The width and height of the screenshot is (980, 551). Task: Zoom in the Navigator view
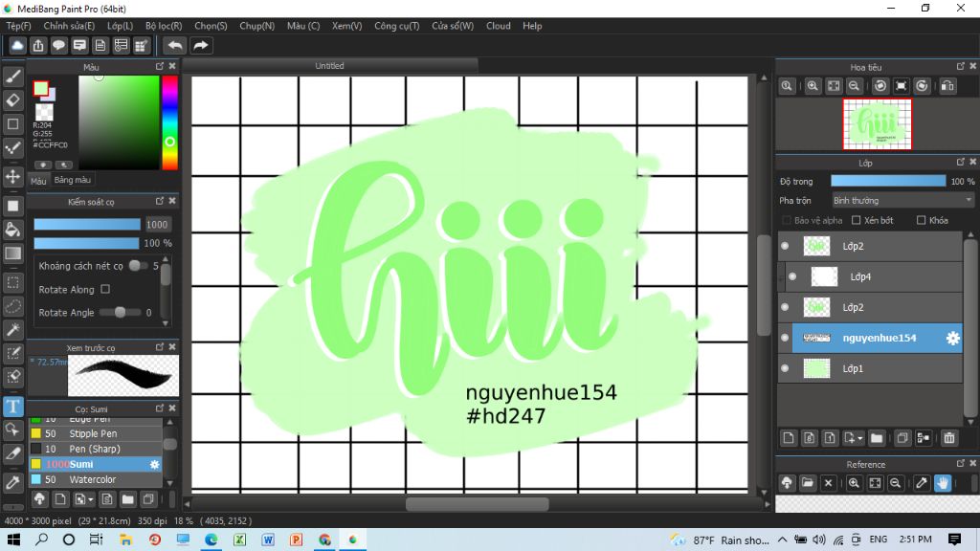point(812,86)
